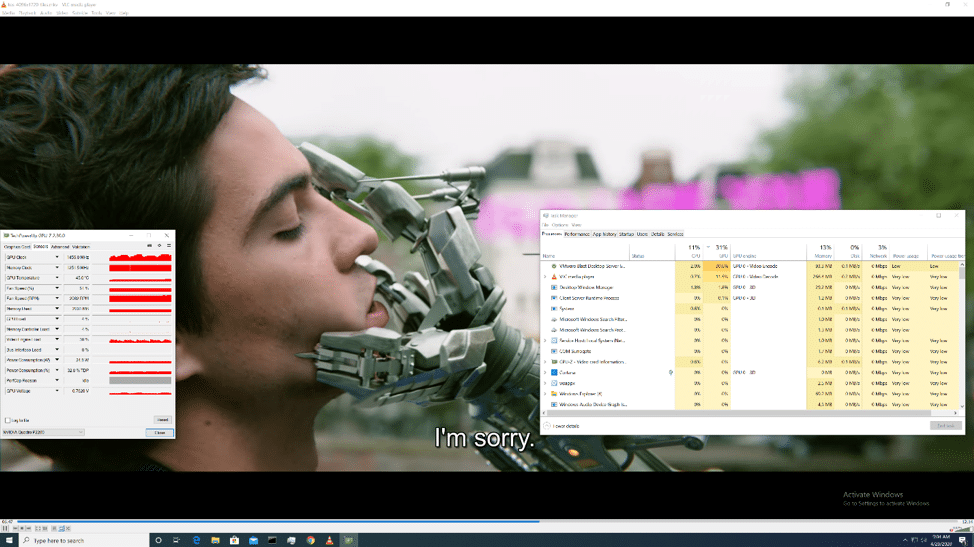Open Task View icon on taskbar
Image resolution: width=974 pixels, height=547 pixels.
pos(177,540)
